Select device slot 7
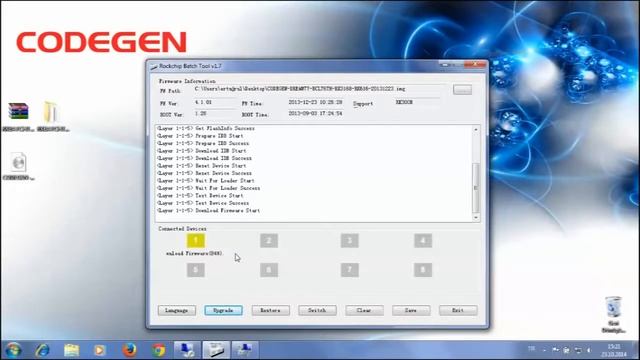The image size is (640, 360). pyautogui.click(x=350, y=270)
